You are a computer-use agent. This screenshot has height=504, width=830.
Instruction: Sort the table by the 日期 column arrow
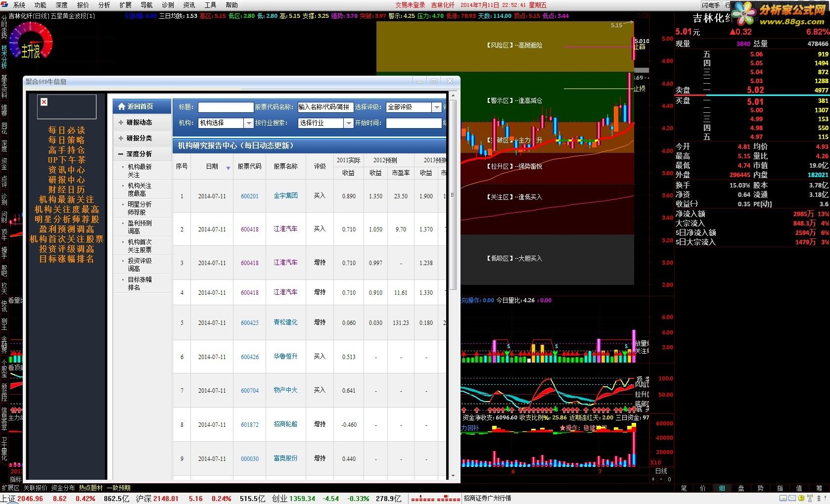point(228,168)
